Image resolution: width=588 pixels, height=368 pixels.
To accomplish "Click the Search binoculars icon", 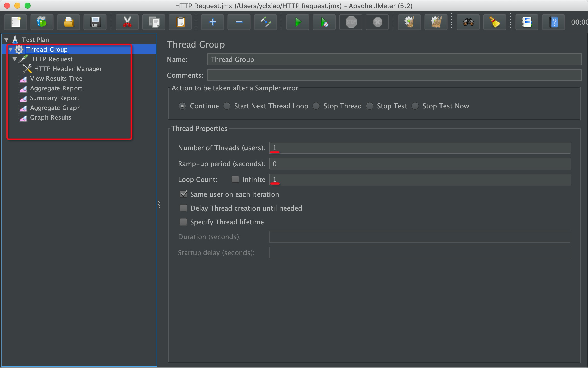I will point(468,22).
